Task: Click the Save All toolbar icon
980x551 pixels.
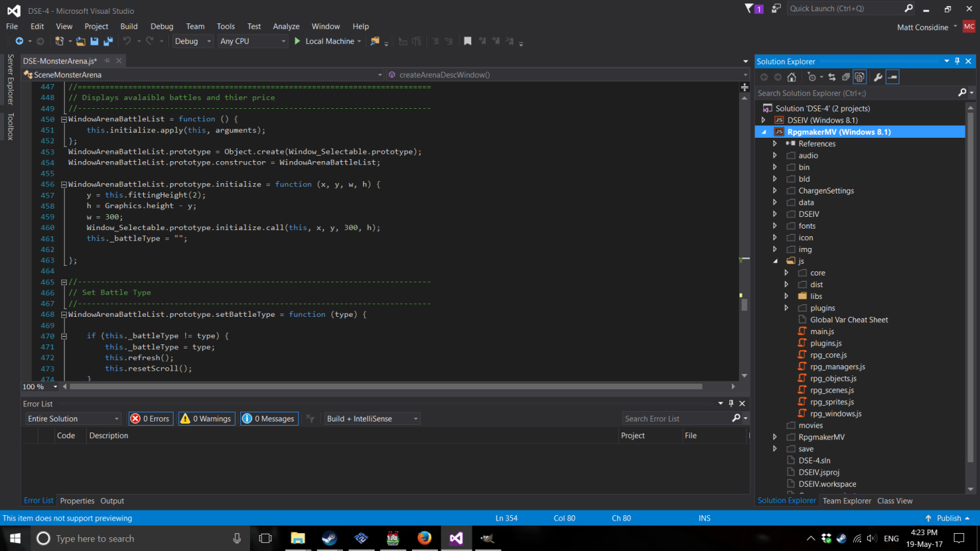Action: tap(107, 41)
